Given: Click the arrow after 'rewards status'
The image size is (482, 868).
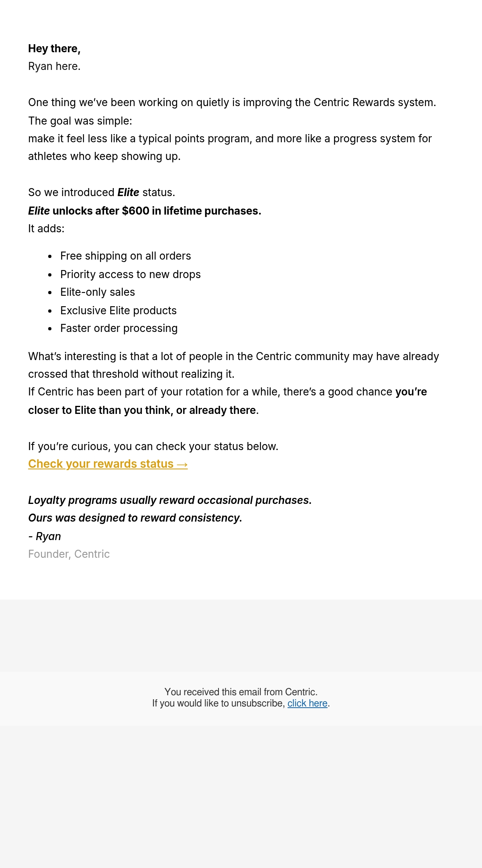Looking at the screenshot, I should (x=182, y=464).
